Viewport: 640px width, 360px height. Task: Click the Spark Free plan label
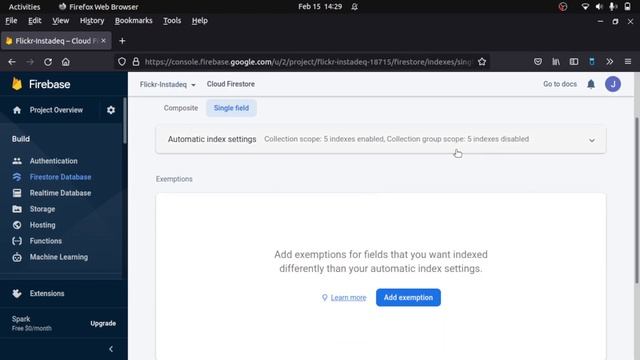point(31,323)
